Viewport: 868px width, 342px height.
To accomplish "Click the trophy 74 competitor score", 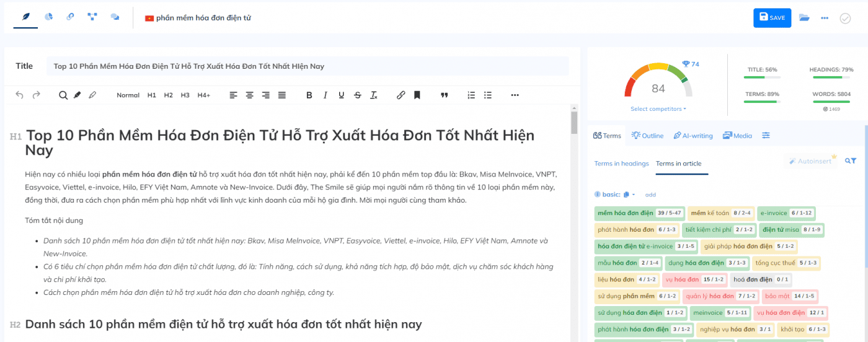I will click(x=691, y=64).
